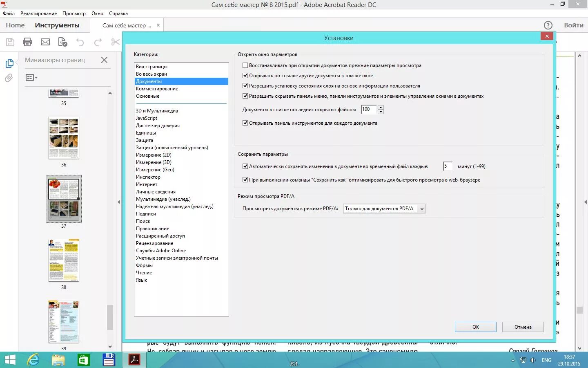
Task: Open File Explorer from taskbar
Action: pos(58,360)
